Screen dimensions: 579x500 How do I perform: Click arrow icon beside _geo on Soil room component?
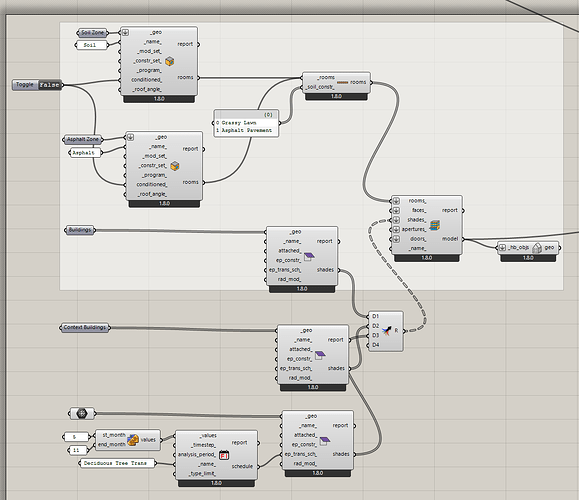pyautogui.click(x=125, y=32)
